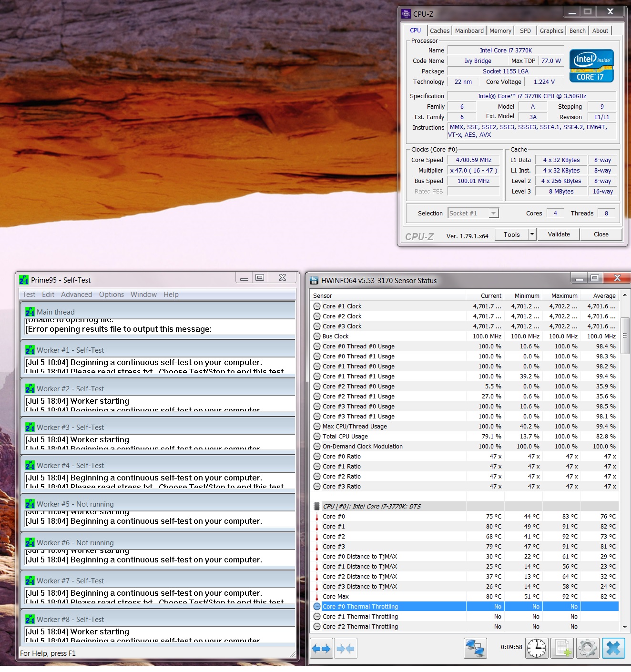Switch to the Bench tab in CPU-Z
This screenshot has height=672, width=631.
click(578, 31)
